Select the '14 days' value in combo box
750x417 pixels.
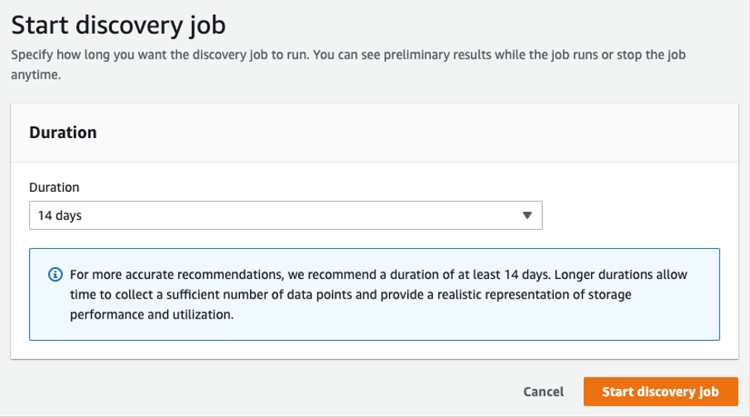click(x=60, y=216)
